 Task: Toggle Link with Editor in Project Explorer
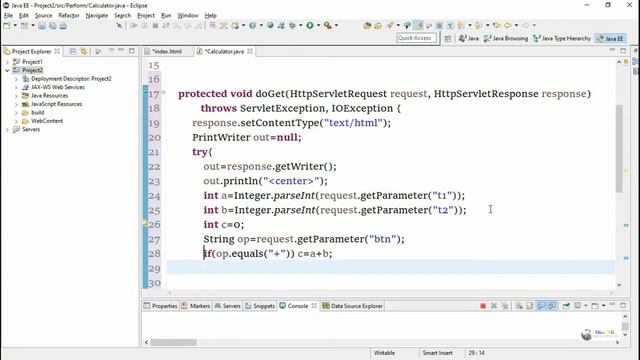[84, 51]
